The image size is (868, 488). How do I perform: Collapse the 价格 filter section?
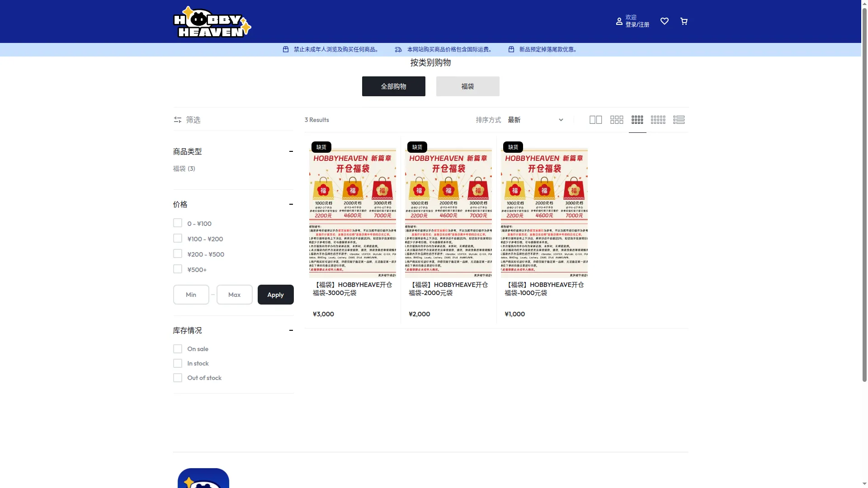(x=291, y=204)
